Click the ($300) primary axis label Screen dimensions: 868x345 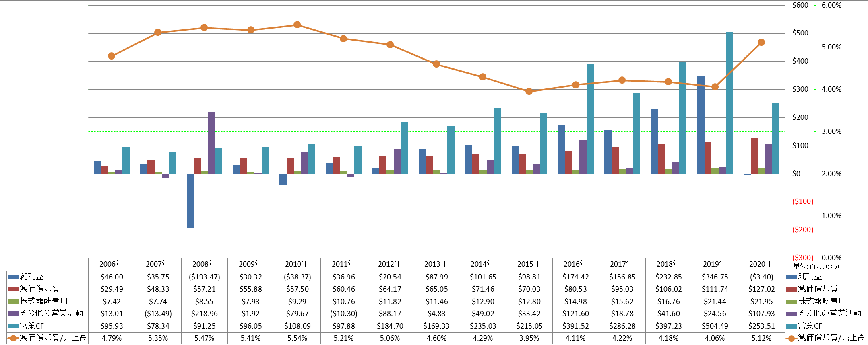(x=802, y=257)
